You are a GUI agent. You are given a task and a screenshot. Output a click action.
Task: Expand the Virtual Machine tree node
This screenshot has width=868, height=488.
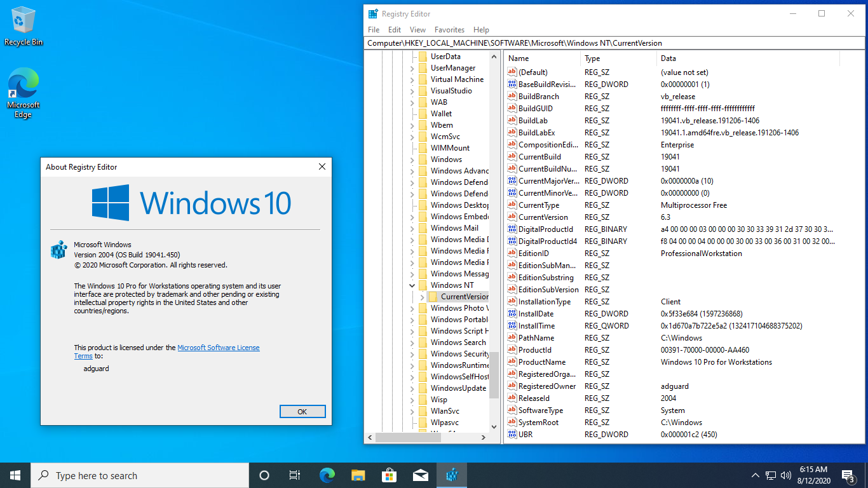pyautogui.click(x=412, y=79)
